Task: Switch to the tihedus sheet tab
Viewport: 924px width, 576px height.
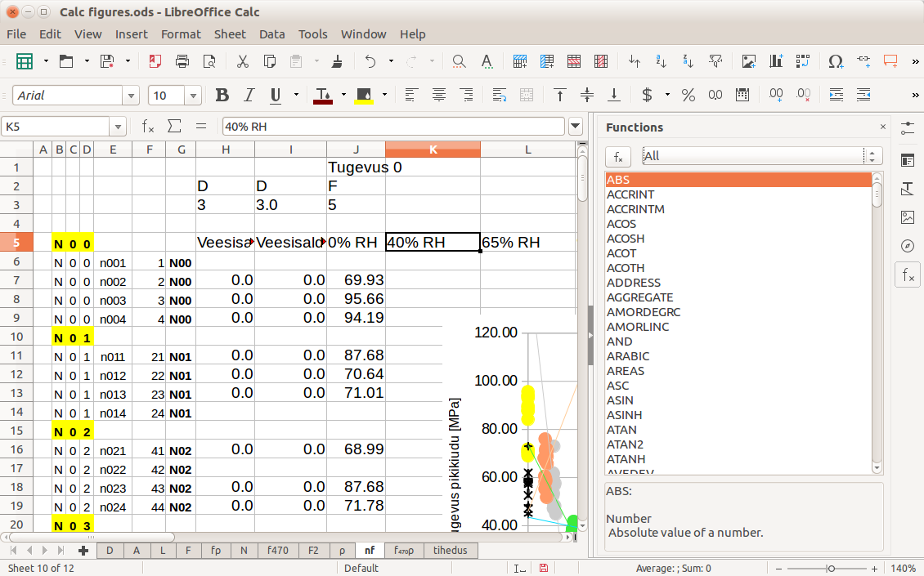Action: click(451, 551)
